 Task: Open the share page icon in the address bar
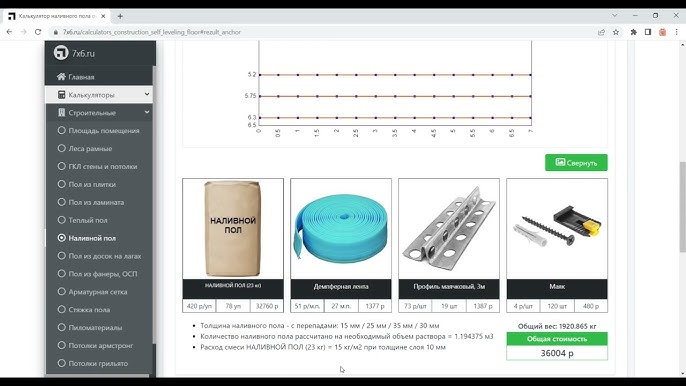point(602,32)
